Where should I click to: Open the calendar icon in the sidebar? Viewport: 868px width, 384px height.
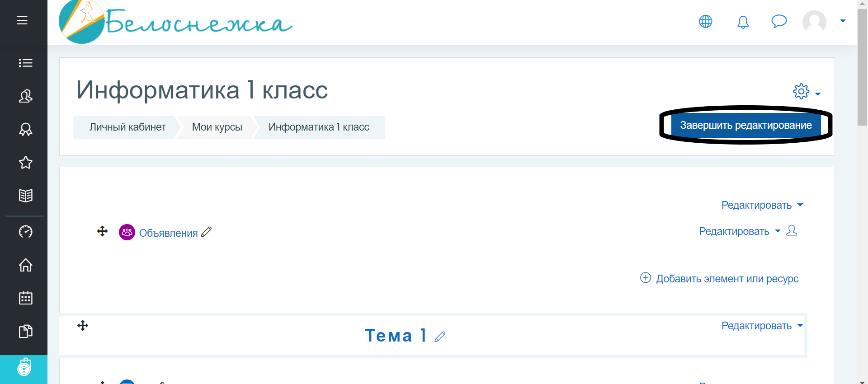click(25, 298)
